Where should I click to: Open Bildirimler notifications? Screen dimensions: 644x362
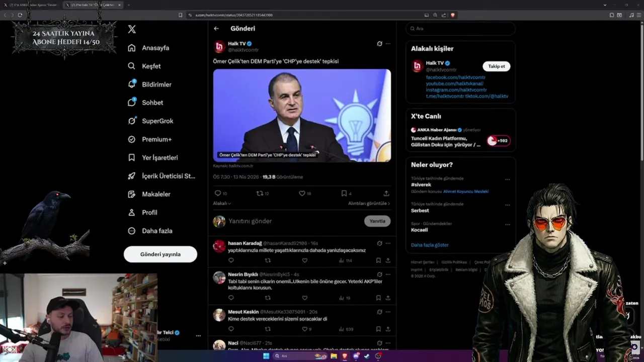[x=149, y=84]
